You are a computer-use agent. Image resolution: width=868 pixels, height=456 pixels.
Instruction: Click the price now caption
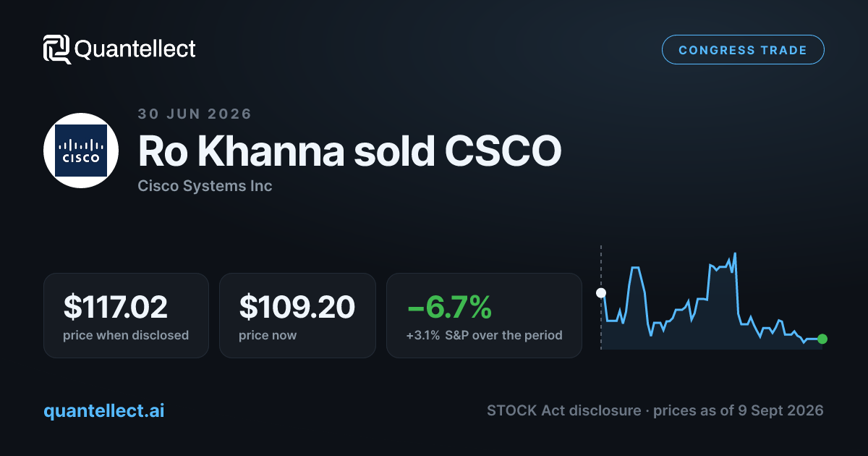tap(268, 335)
